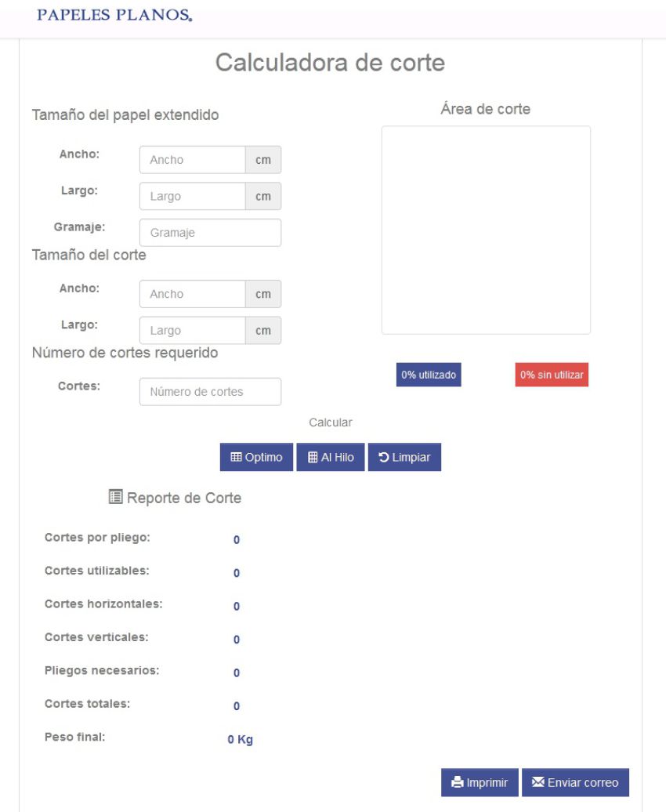Click the Limpiar reset arrow icon
Screen dimensions: 666x812
384,457
